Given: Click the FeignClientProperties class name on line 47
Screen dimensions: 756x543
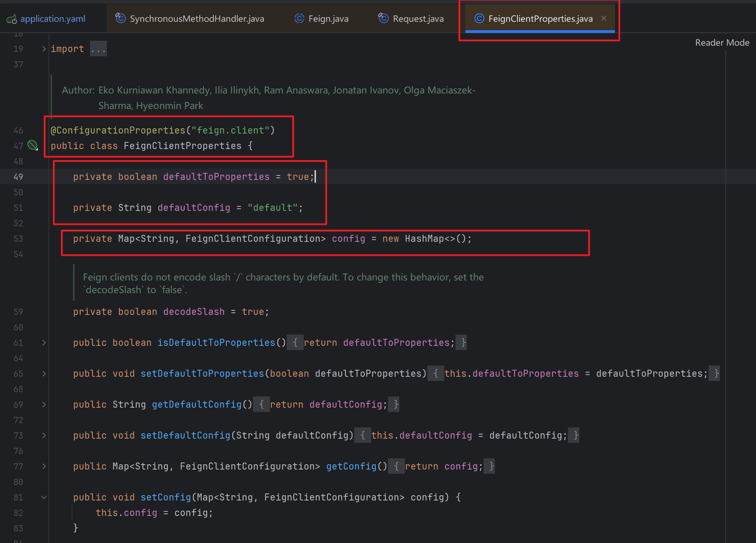Looking at the screenshot, I should pyautogui.click(x=182, y=146).
